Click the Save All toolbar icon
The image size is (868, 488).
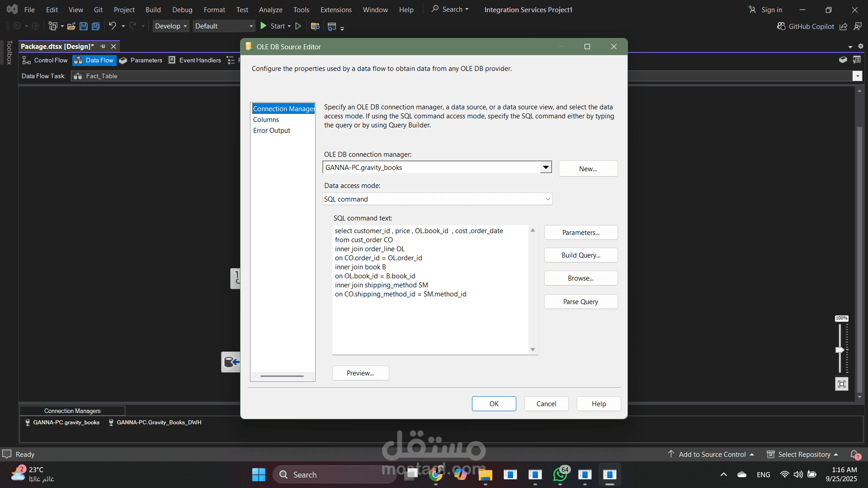pyautogui.click(x=96, y=26)
